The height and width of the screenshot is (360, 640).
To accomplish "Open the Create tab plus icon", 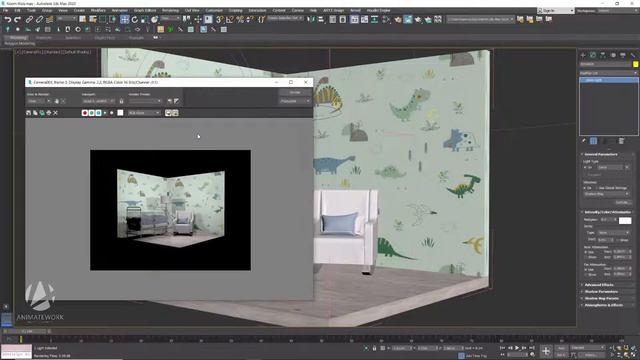I will (x=583, y=55).
